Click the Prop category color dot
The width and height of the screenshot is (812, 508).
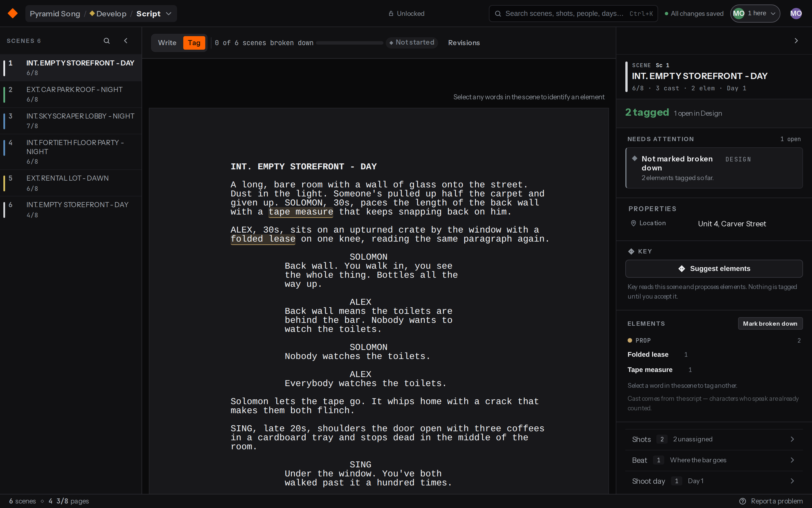pos(630,340)
